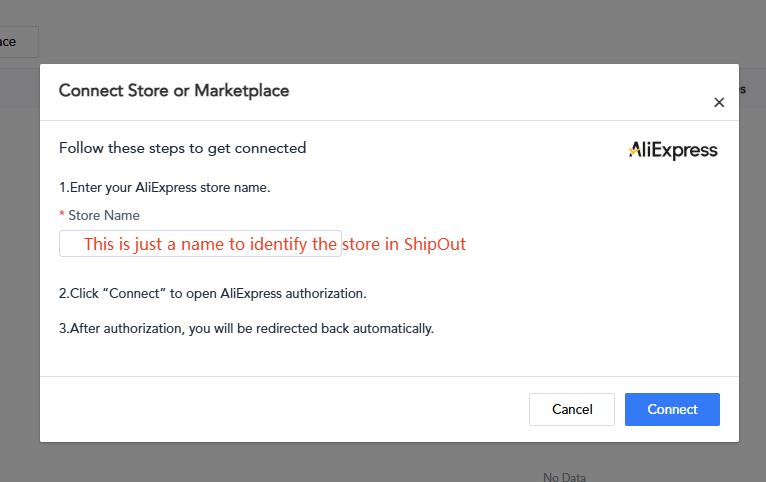This screenshot has height=482, width=766.
Task: Click step 1 "Enter your AliExpress store name"
Action: (164, 187)
